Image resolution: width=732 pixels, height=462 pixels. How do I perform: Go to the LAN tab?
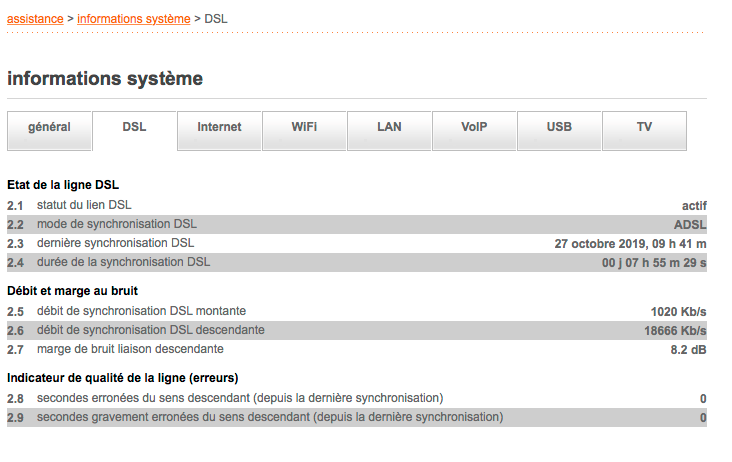(x=389, y=128)
